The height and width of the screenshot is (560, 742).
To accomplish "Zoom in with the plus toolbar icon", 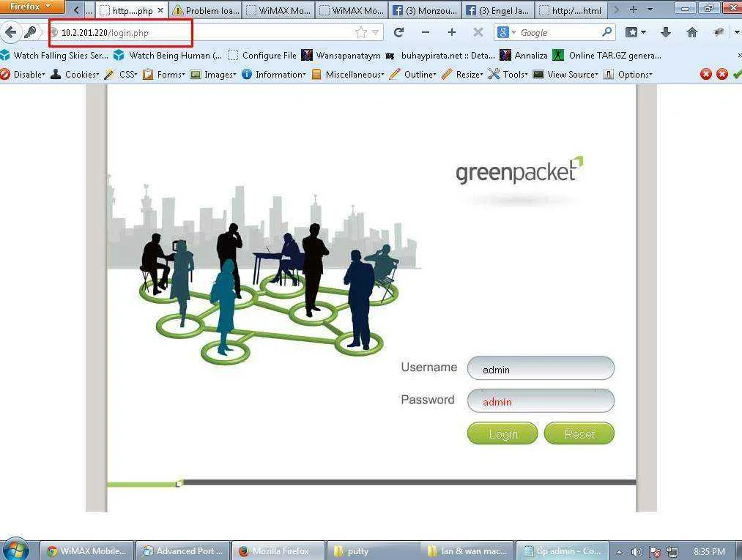I will pos(452,32).
